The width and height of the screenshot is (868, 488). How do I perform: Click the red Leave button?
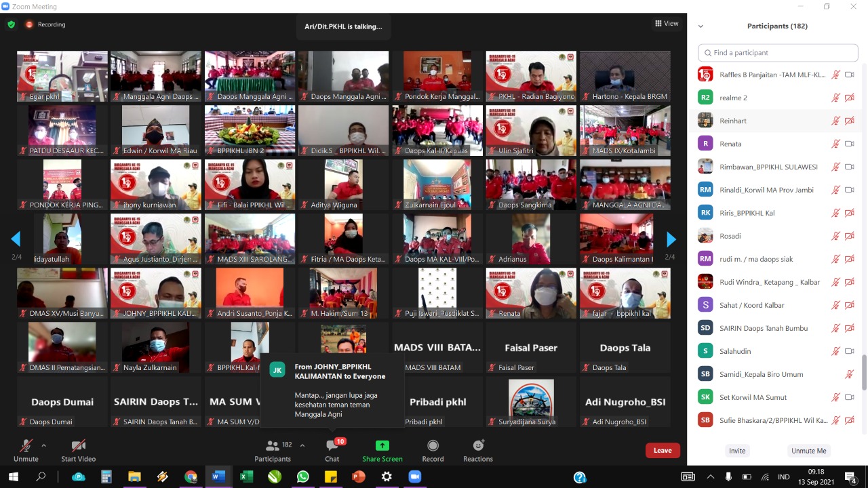coord(663,451)
